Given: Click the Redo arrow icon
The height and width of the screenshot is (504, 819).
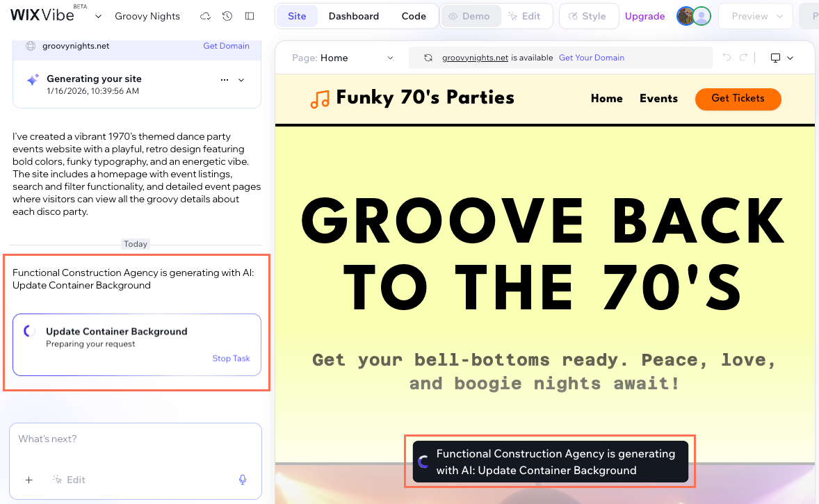Looking at the screenshot, I should [x=743, y=58].
